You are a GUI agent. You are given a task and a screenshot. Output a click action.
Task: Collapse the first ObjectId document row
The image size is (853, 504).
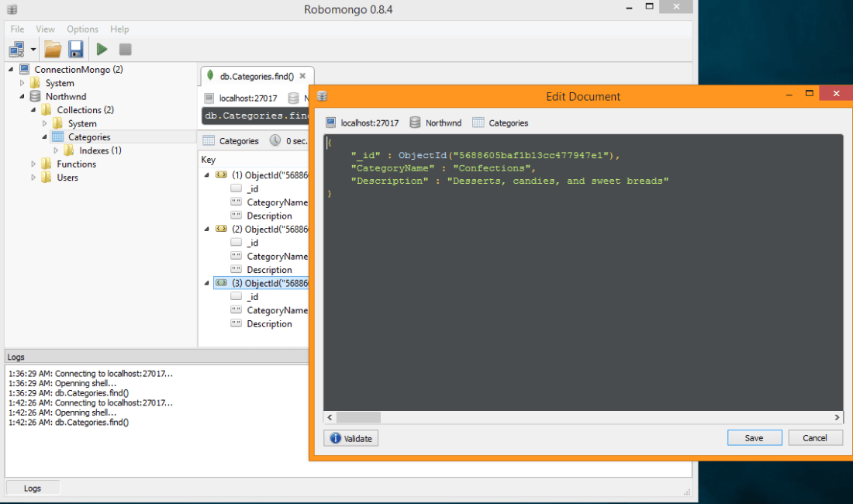click(207, 175)
